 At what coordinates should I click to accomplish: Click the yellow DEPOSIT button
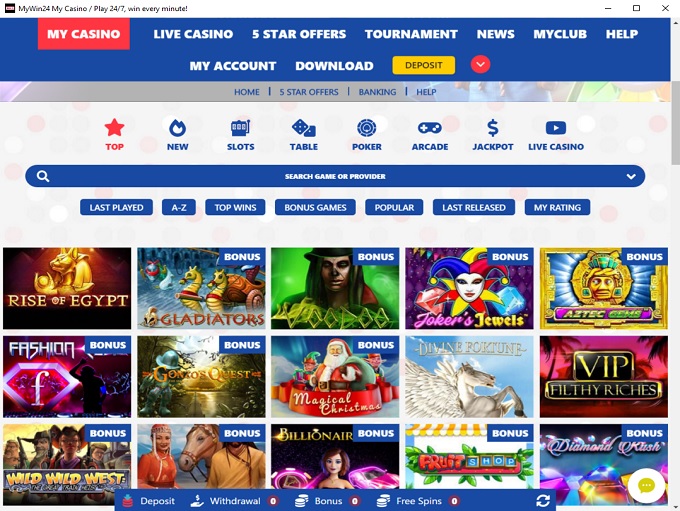(x=424, y=65)
